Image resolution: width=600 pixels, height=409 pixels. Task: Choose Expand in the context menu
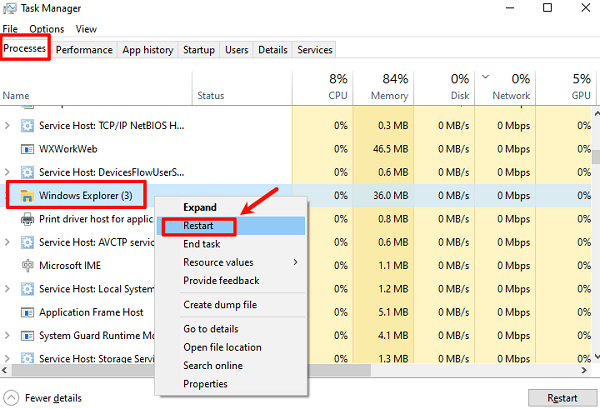[x=231, y=207]
